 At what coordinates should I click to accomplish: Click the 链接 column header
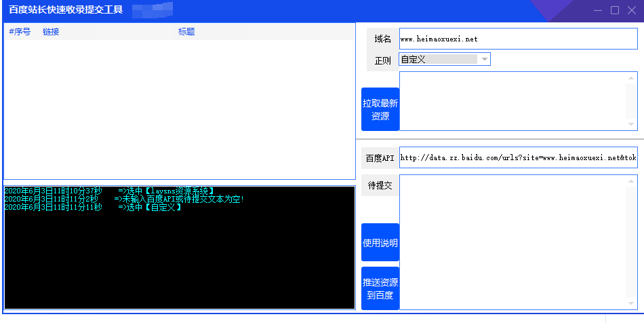click(51, 32)
